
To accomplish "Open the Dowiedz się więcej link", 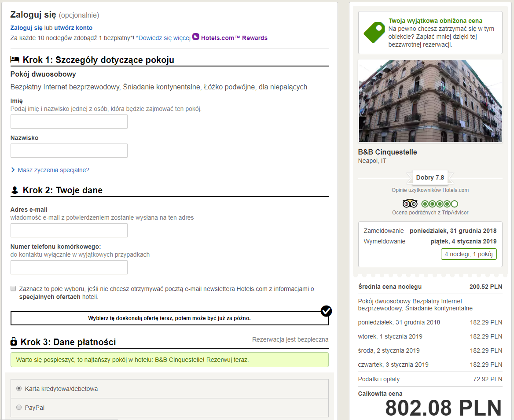I will coord(163,38).
